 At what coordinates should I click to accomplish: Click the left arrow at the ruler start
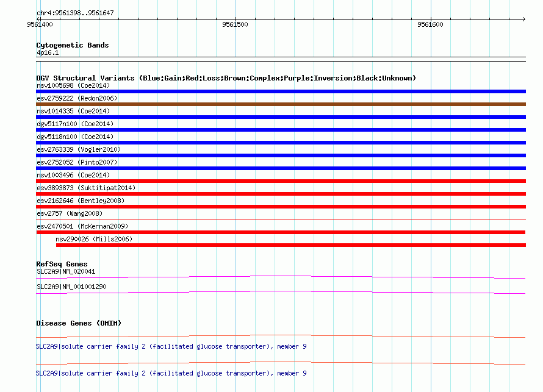pyautogui.click(x=38, y=19)
